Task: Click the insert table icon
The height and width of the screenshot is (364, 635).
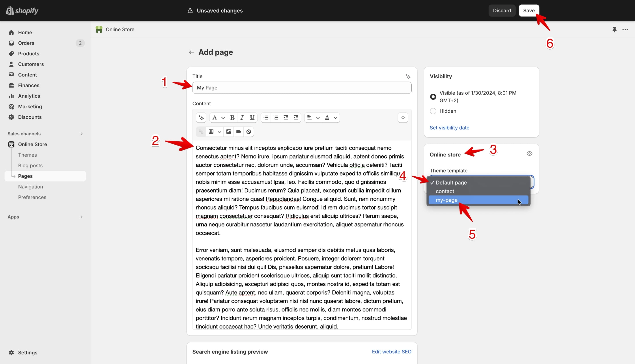Action: coord(211,132)
